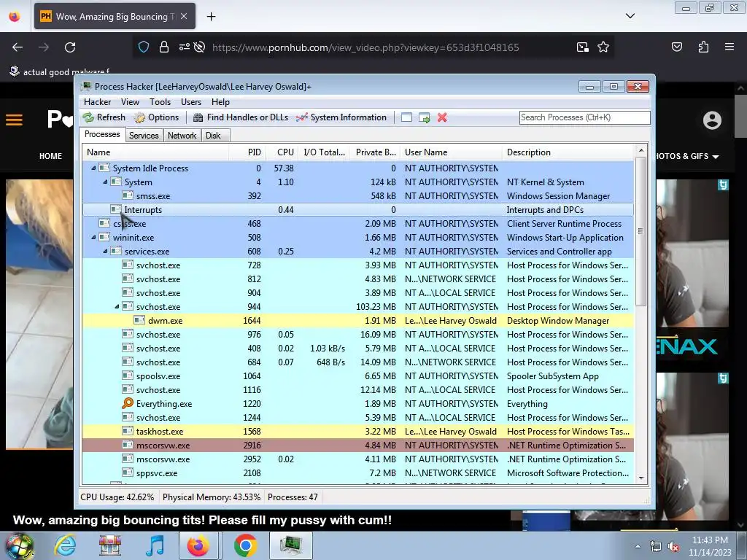Open Options from the Process Hacker toolbar
This screenshot has height=560, width=747.
coord(156,117)
